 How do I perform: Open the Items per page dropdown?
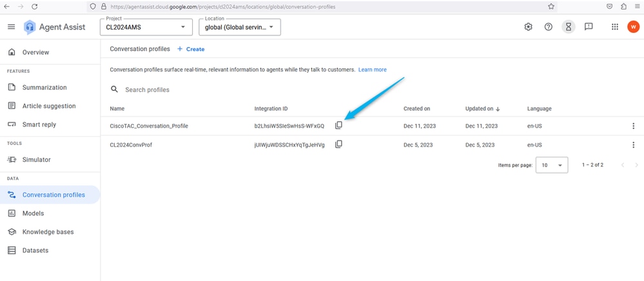pos(552,165)
